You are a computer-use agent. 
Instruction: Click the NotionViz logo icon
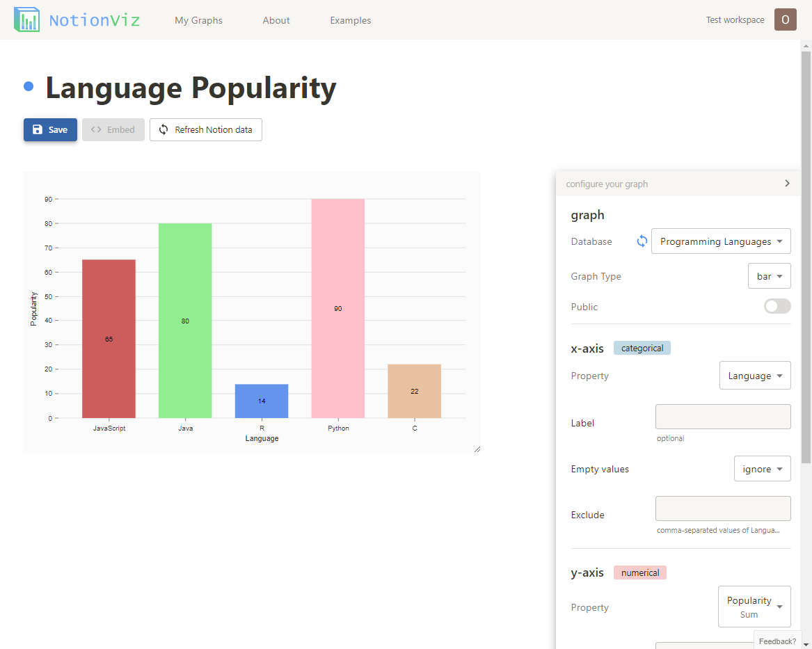click(x=26, y=19)
